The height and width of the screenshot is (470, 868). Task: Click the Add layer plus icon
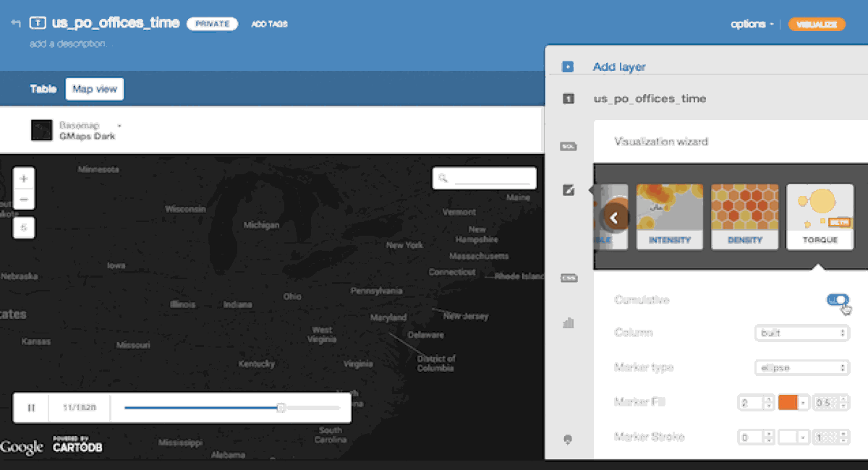coord(568,67)
